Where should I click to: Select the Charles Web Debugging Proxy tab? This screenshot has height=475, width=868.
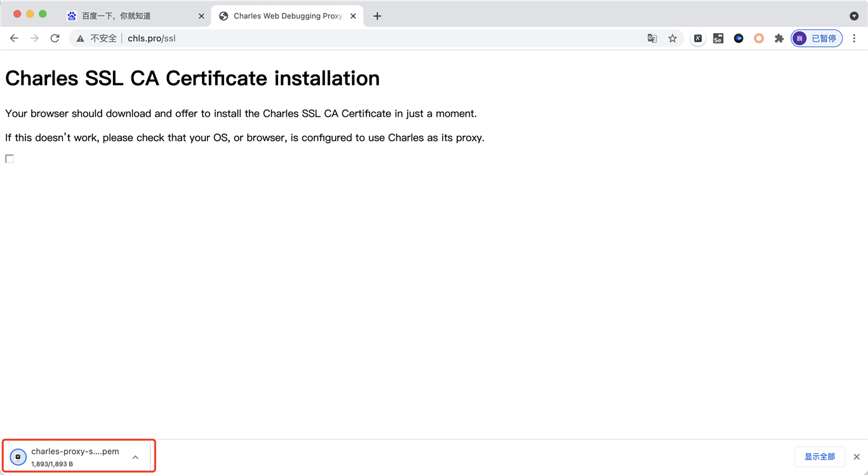pyautogui.click(x=288, y=16)
